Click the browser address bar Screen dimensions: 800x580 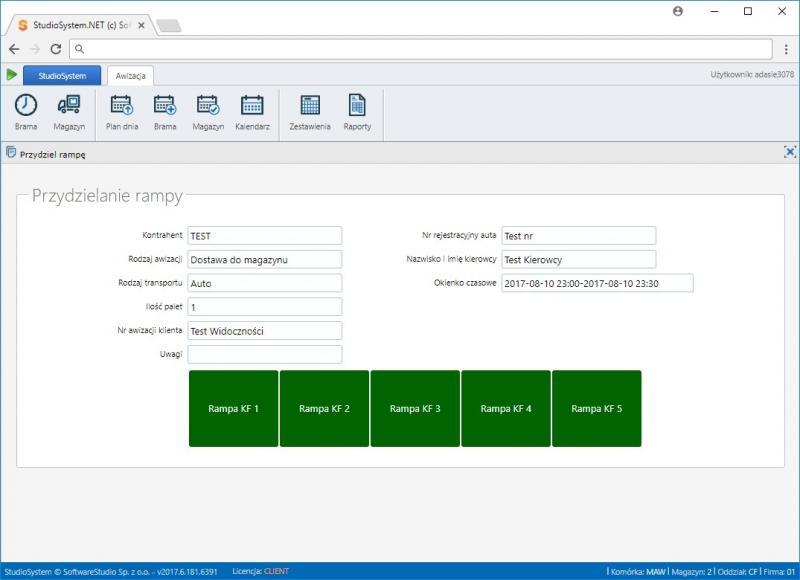point(420,49)
